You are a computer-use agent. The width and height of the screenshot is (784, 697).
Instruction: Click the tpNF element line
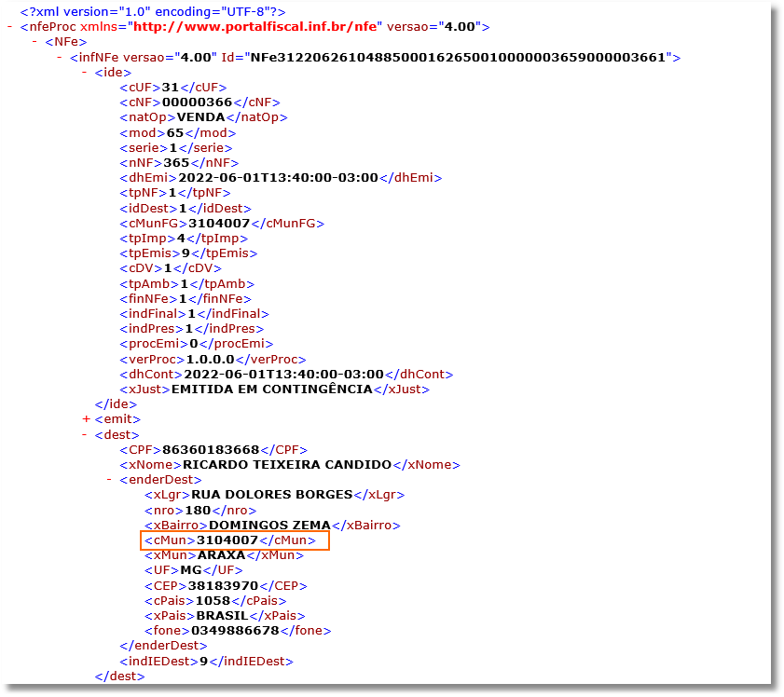pos(175,193)
